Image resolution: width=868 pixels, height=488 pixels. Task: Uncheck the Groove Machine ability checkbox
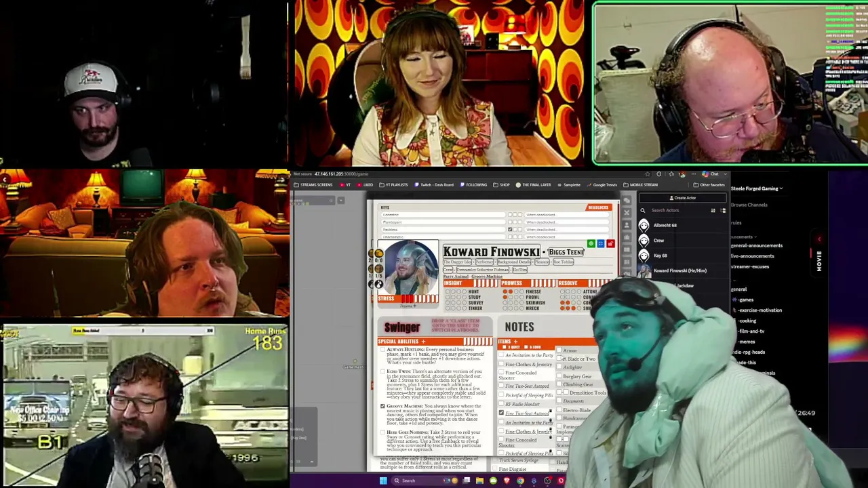click(x=382, y=406)
